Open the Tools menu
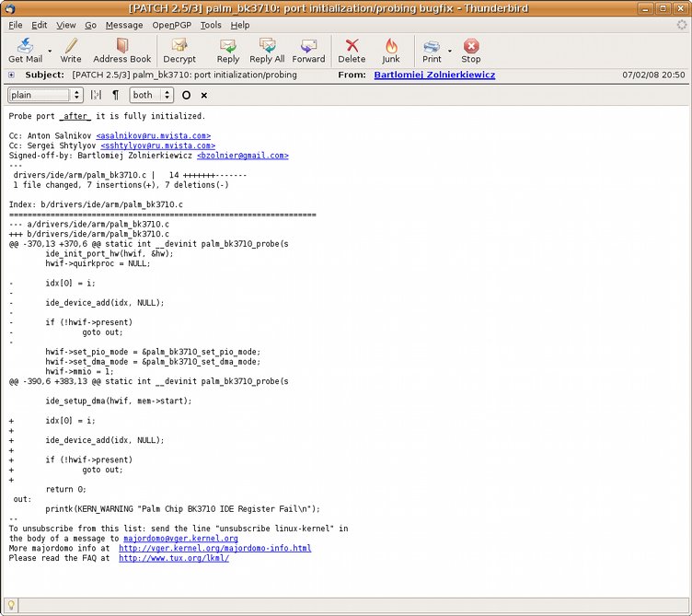 [x=211, y=25]
